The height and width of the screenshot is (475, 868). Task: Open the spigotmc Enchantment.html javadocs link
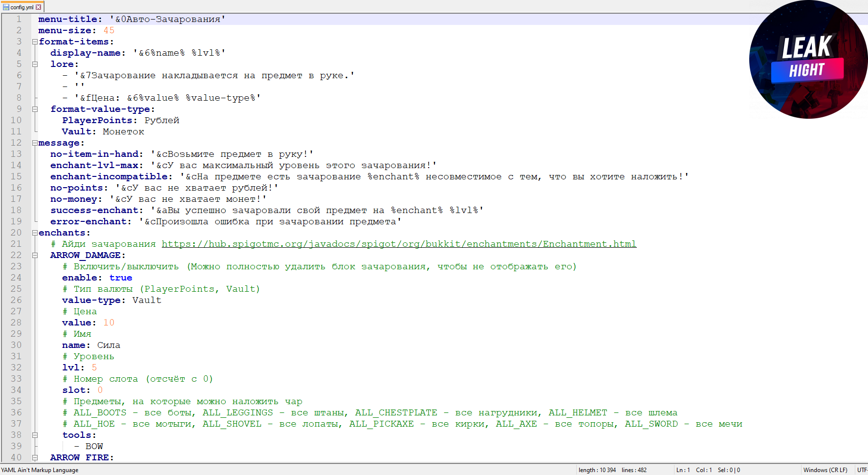[x=399, y=244]
